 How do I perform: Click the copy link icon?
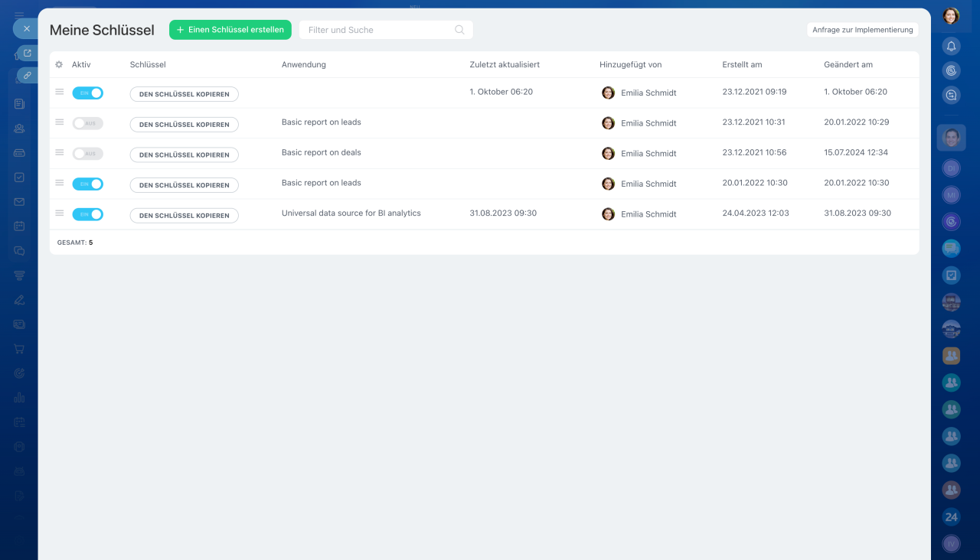tap(28, 76)
